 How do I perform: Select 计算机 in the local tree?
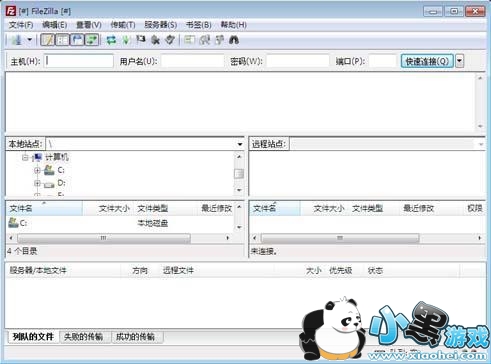[57, 157]
